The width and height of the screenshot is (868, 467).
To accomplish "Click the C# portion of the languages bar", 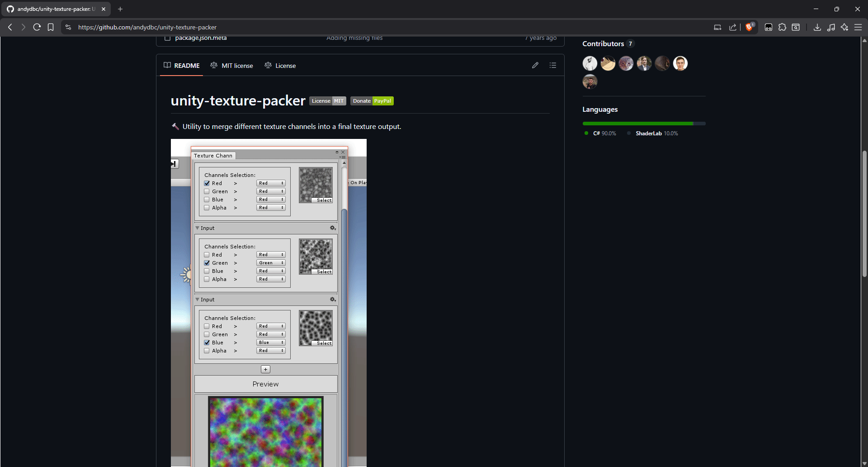I will tap(637, 124).
